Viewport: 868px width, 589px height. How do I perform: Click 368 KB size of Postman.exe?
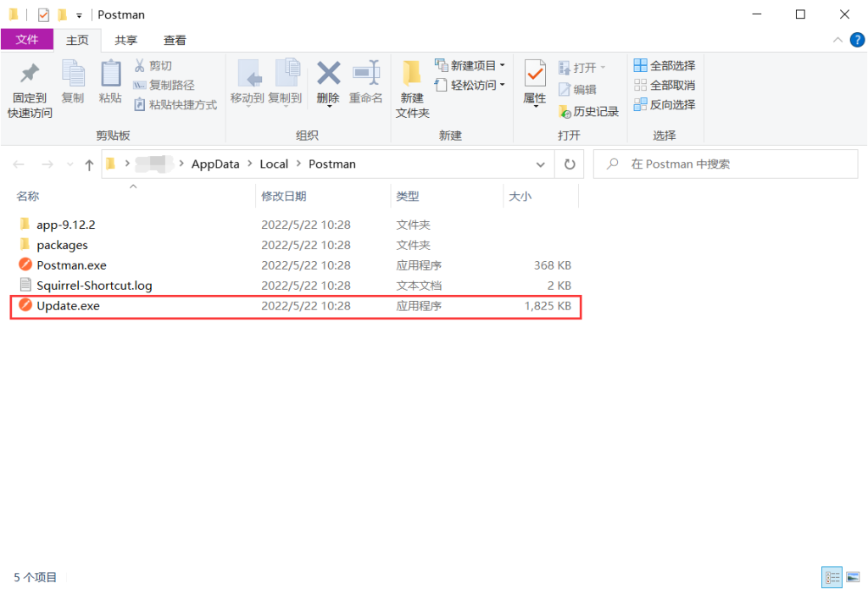(552, 265)
